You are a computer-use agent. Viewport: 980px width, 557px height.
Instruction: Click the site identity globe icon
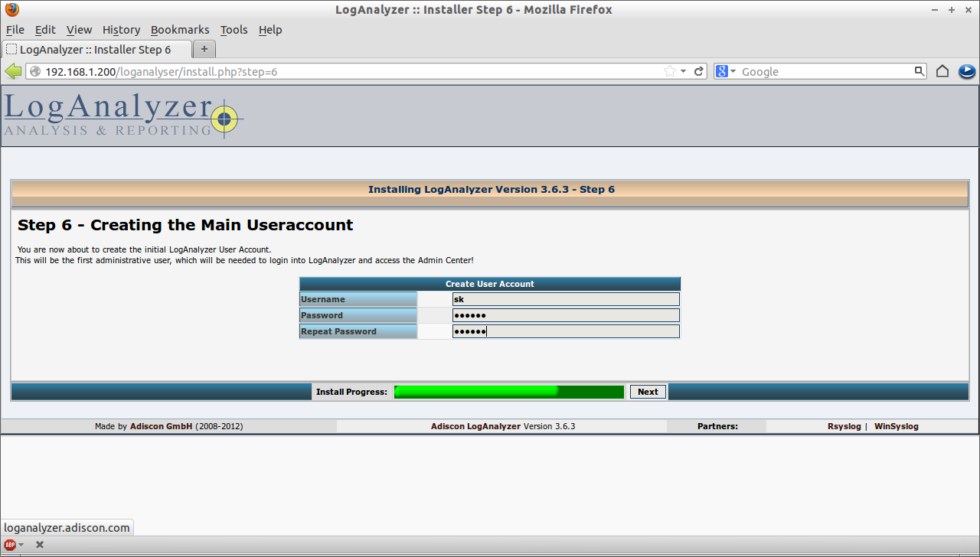pos(35,71)
